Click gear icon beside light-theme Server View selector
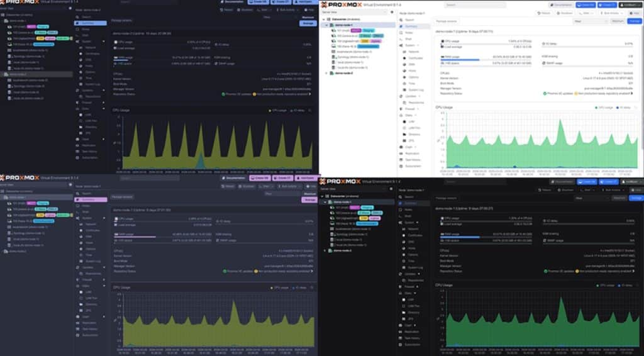 coord(392,13)
